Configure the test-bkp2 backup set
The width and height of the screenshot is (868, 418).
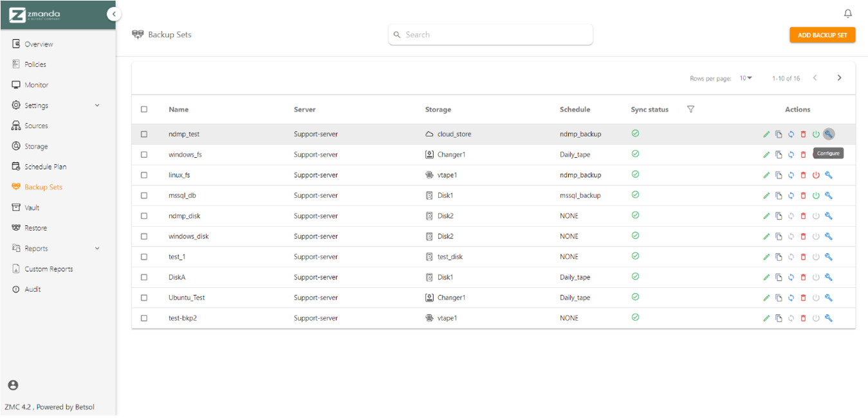pos(829,318)
